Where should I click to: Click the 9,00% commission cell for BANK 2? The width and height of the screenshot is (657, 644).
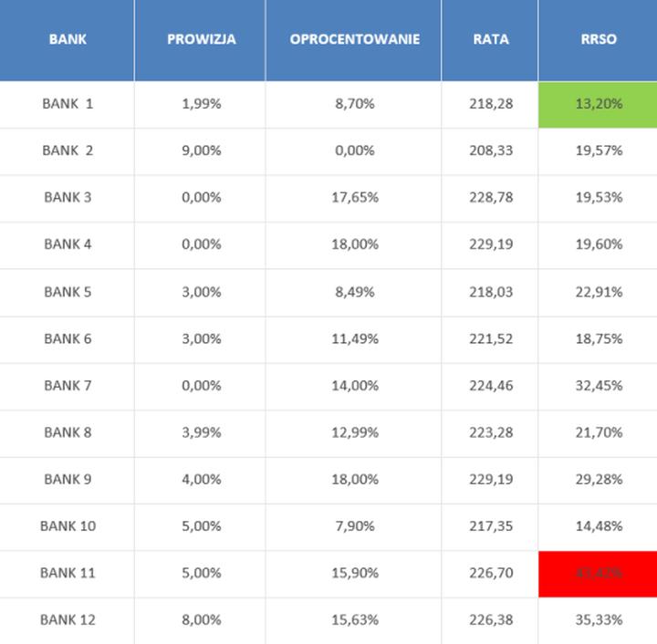point(201,151)
